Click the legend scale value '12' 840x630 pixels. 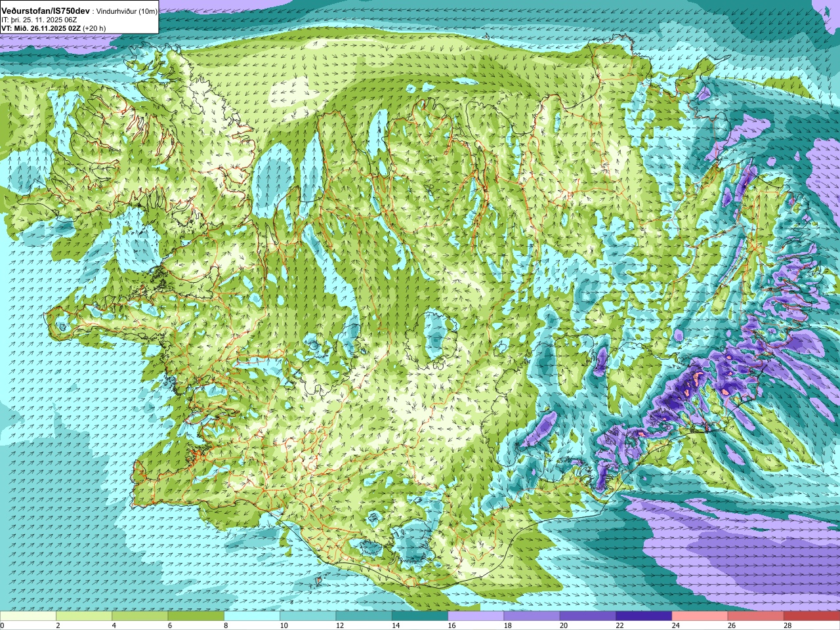340,625
